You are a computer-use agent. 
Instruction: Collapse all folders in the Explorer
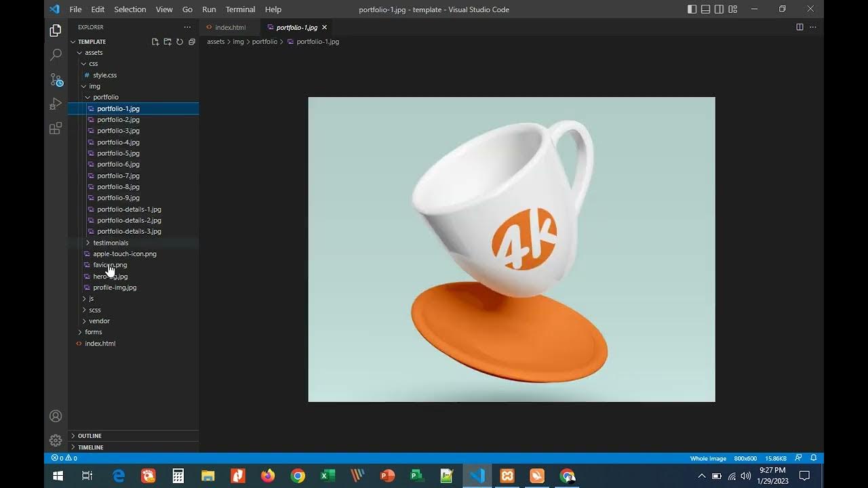click(192, 42)
